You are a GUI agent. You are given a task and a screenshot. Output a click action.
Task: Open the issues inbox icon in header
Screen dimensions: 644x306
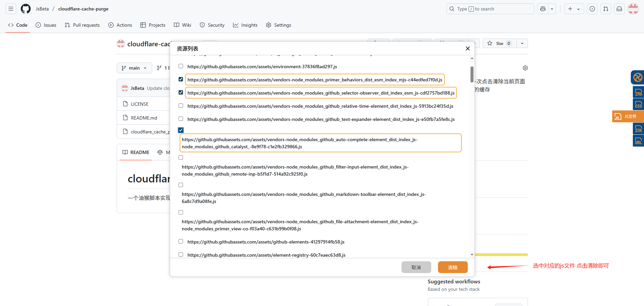coord(592,9)
